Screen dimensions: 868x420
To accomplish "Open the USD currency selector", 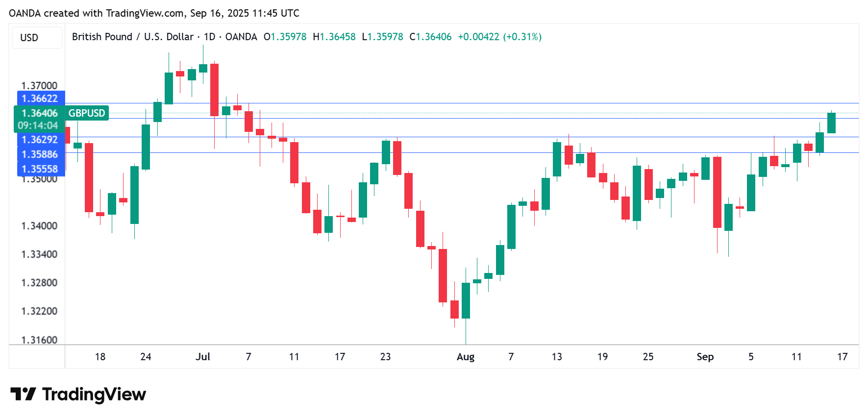I will coord(29,38).
